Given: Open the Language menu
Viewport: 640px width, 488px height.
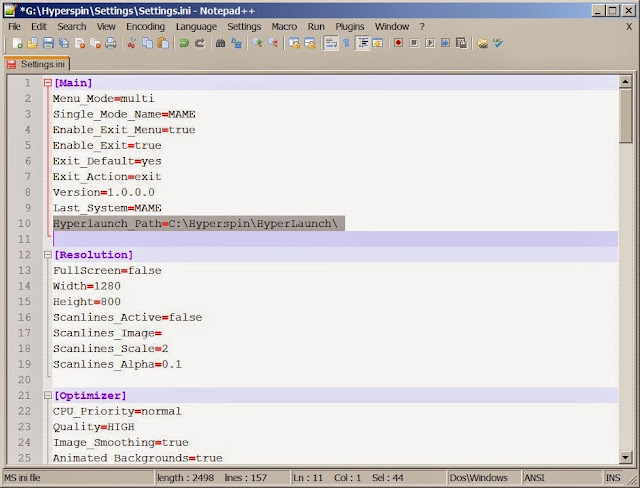Looking at the screenshot, I should pyautogui.click(x=196, y=27).
